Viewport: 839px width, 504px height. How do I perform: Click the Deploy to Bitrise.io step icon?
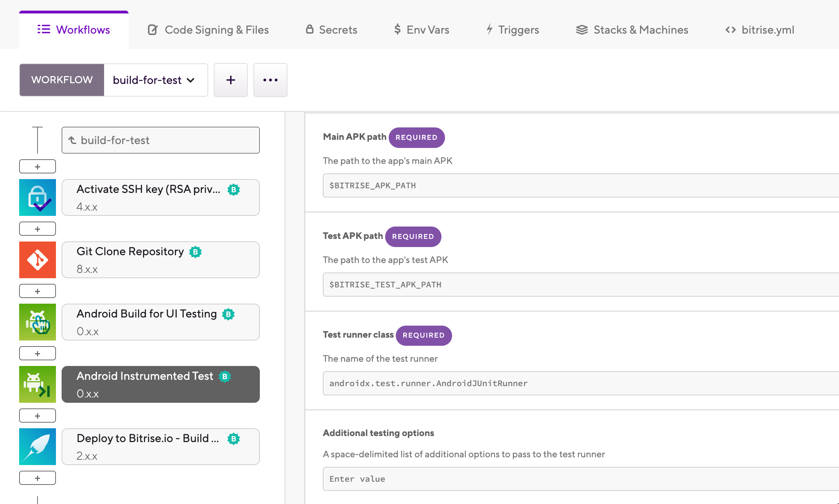point(37,447)
